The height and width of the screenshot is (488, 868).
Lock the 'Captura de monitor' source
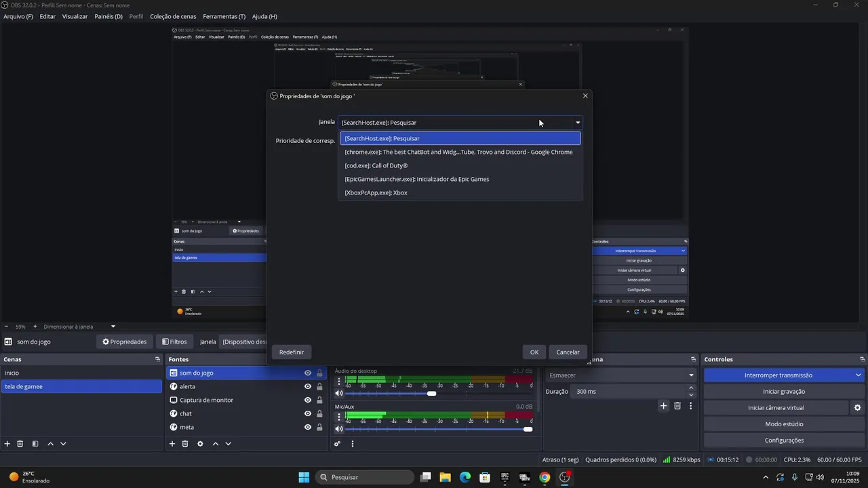tap(319, 400)
